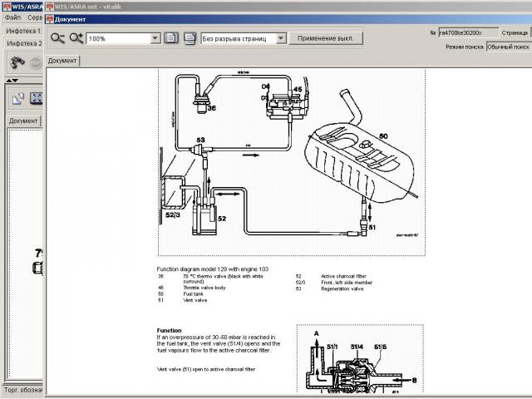Select the continuous page layout icon
The width and height of the screenshot is (532, 399).
tap(190, 38)
